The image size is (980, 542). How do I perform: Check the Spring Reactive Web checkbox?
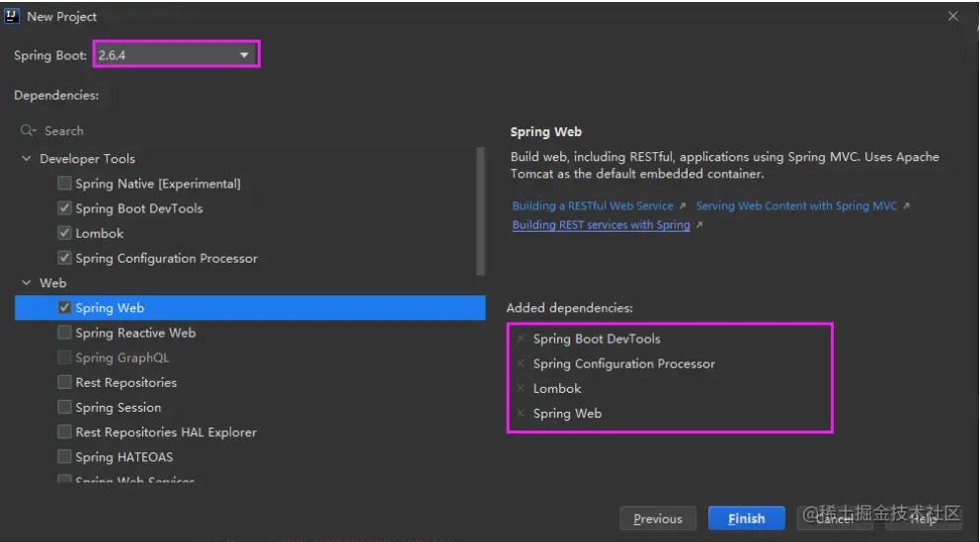(x=64, y=333)
